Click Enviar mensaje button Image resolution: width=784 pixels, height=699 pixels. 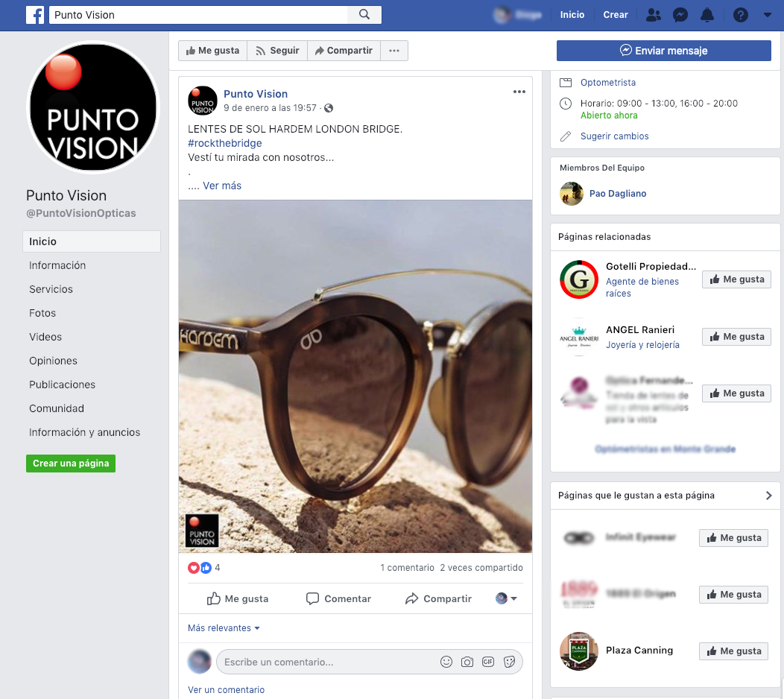(663, 51)
